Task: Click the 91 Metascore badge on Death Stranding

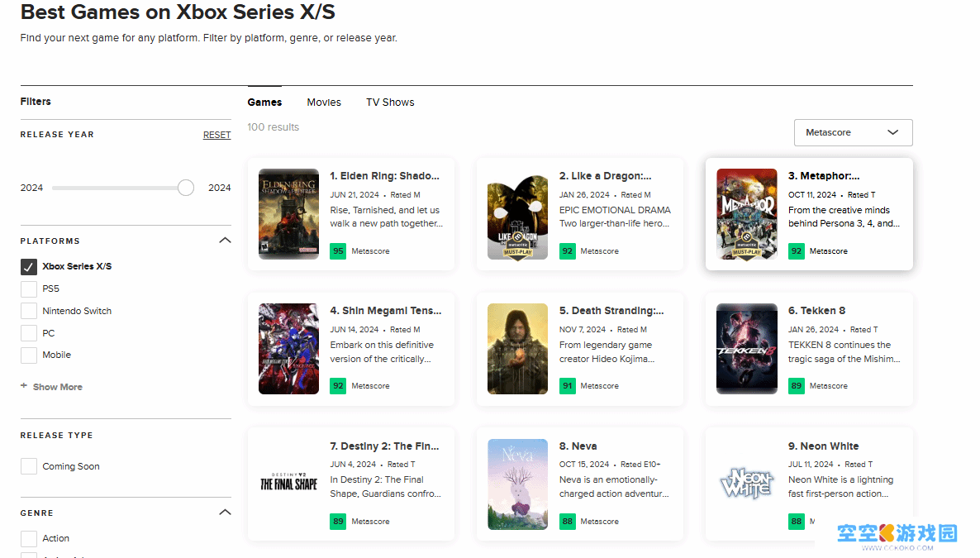Action: [567, 386]
